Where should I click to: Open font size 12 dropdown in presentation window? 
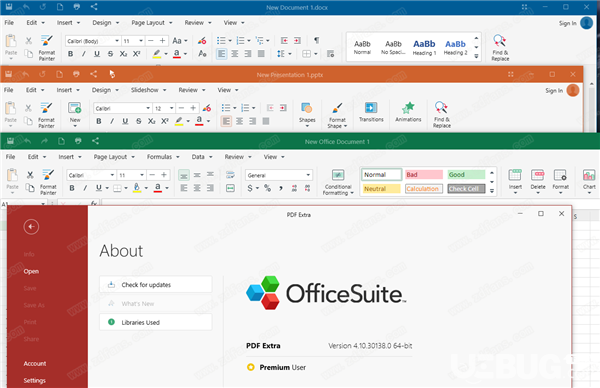click(171, 108)
